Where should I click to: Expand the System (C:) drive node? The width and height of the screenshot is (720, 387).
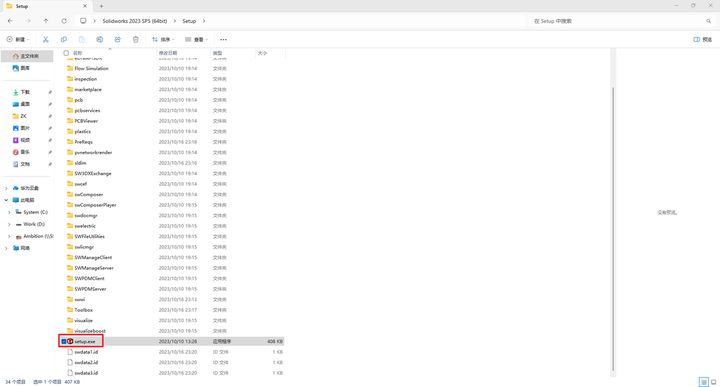[9, 212]
